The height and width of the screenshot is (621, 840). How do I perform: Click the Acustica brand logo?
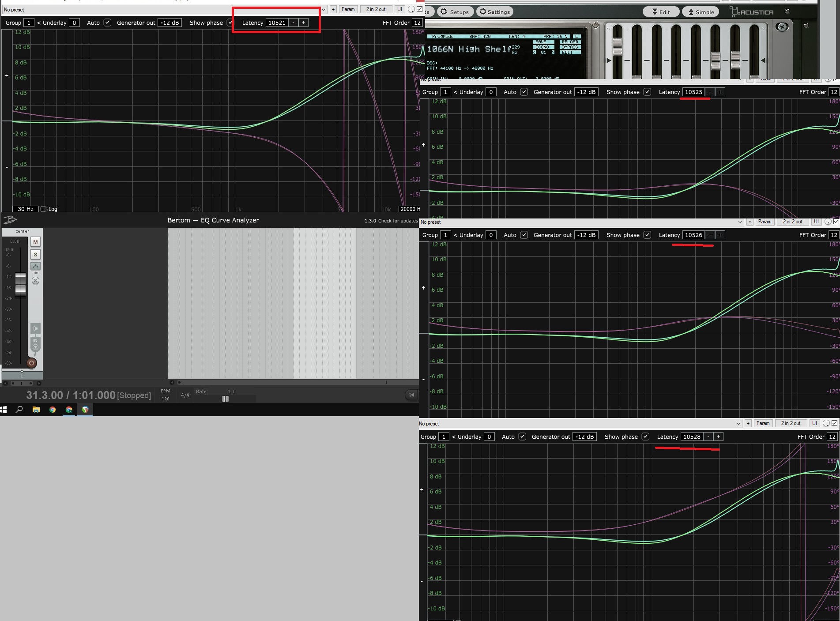pos(751,12)
